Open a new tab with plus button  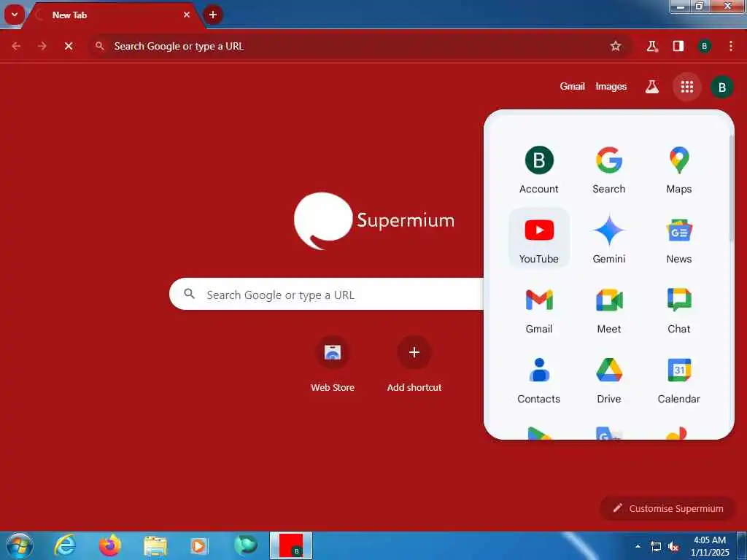tap(213, 15)
